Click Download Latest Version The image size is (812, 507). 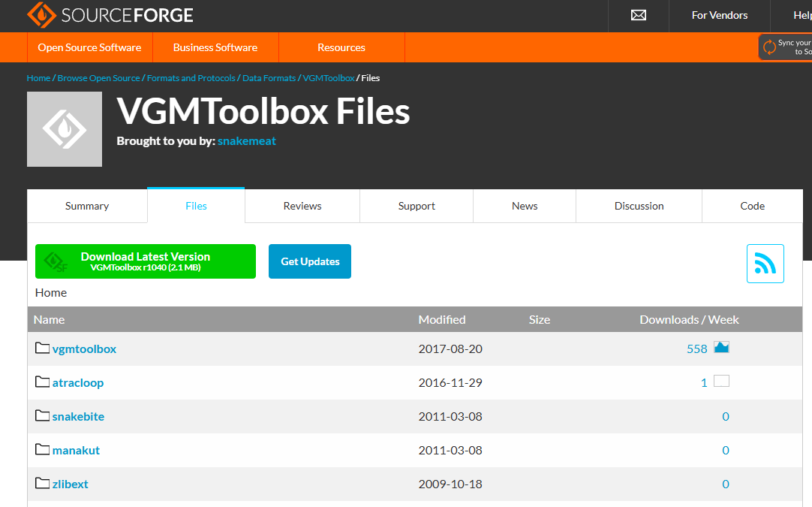click(145, 261)
